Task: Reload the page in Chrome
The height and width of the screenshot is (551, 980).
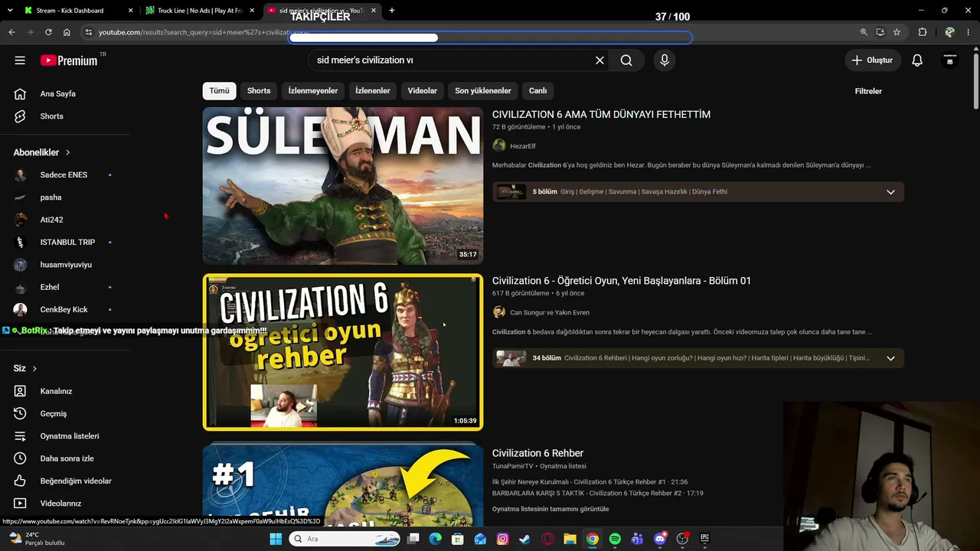Action: 48,32
